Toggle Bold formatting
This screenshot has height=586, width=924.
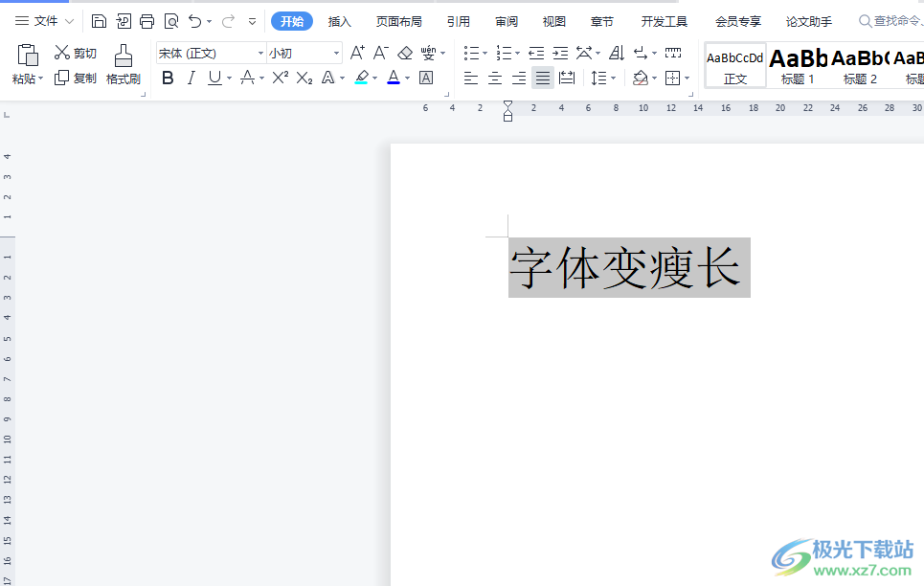click(168, 78)
